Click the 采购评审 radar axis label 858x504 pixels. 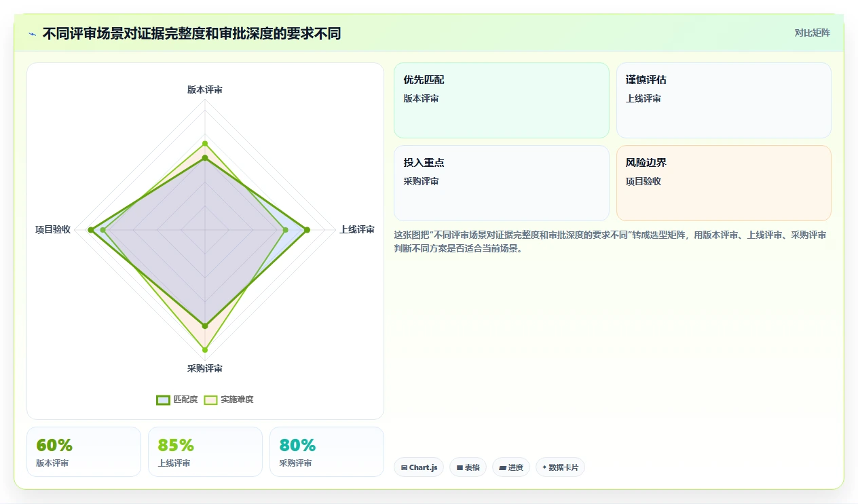click(x=205, y=368)
